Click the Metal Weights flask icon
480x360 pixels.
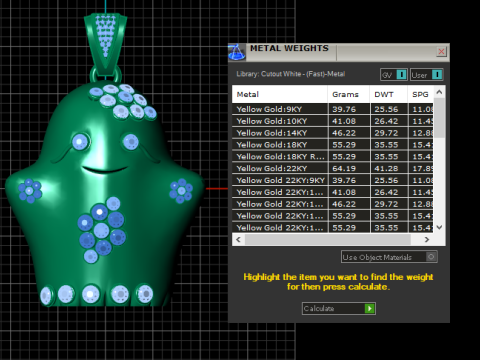(237, 52)
